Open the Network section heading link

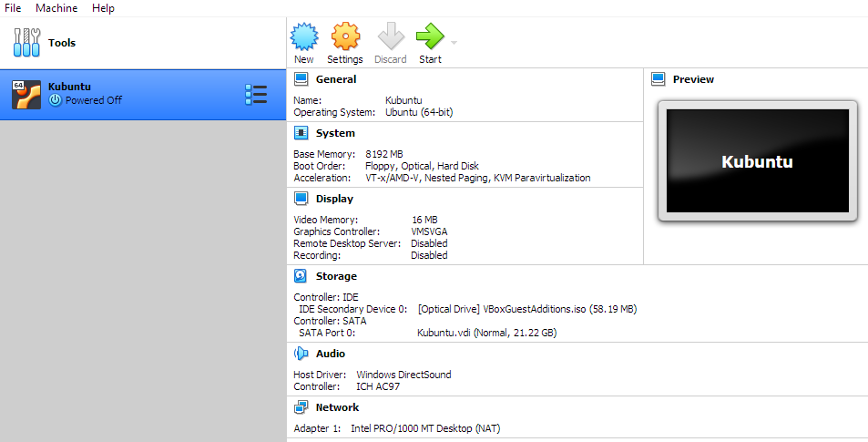pyautogui.click(x=337, y=407)
